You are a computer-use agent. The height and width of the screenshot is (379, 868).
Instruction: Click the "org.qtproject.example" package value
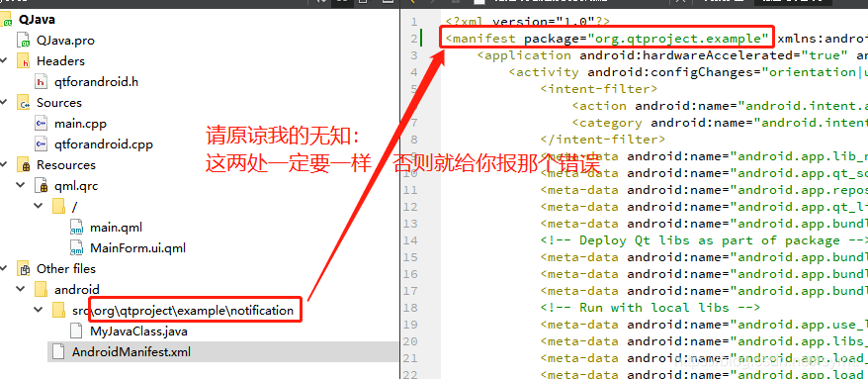678,39
